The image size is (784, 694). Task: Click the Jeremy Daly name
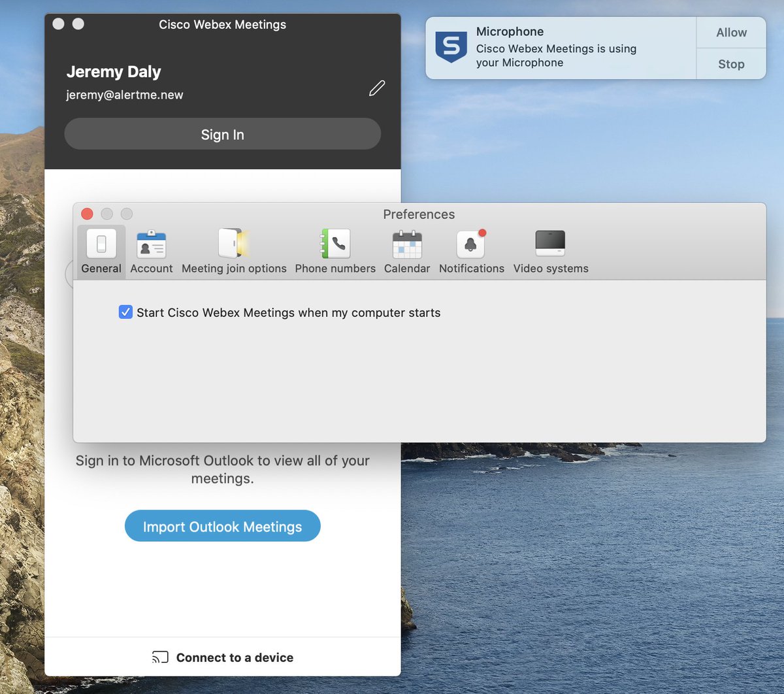114,72
